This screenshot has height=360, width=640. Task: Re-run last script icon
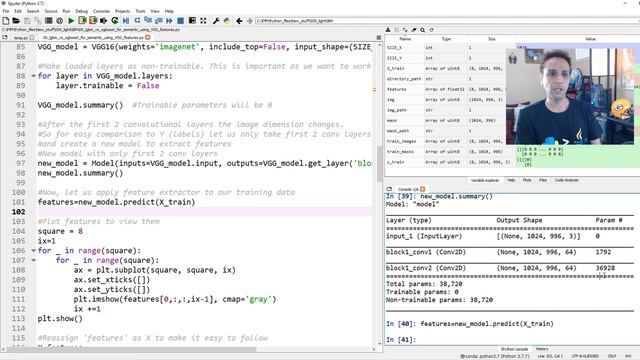[115, 20]
